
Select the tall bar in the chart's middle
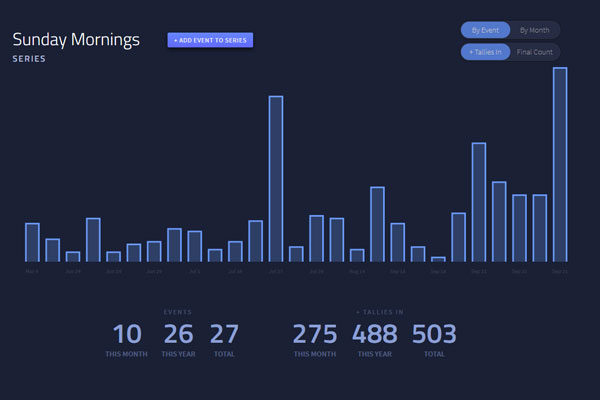click(275, 178)
